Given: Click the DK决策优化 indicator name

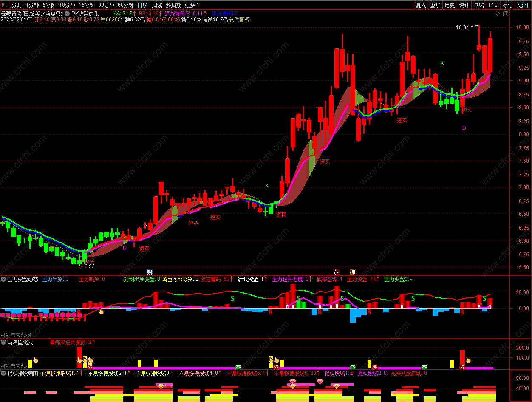Looking at the screenshot, I should pos(85,14).
